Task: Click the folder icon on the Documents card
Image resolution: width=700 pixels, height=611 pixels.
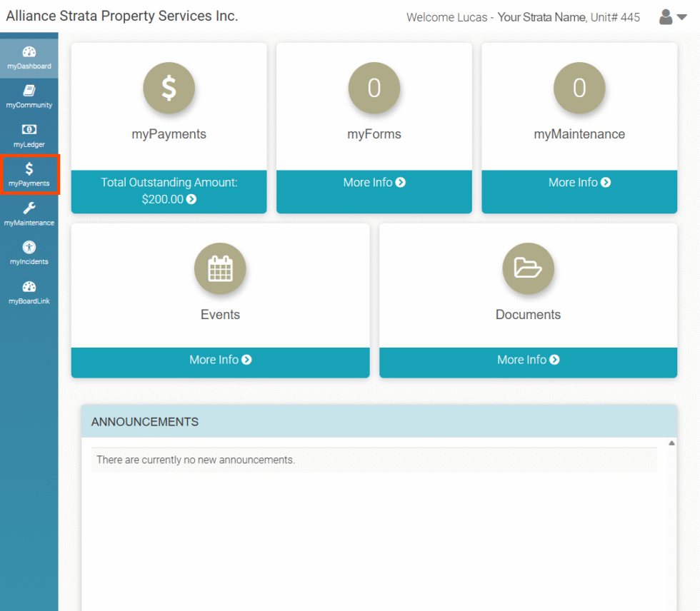Action: pyautogui.click(x=528, y=268)
